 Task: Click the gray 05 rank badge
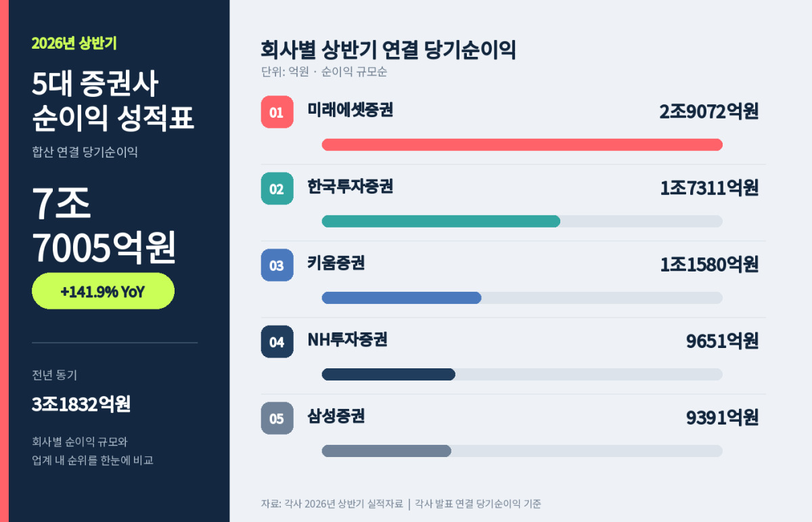coord(277,418)
